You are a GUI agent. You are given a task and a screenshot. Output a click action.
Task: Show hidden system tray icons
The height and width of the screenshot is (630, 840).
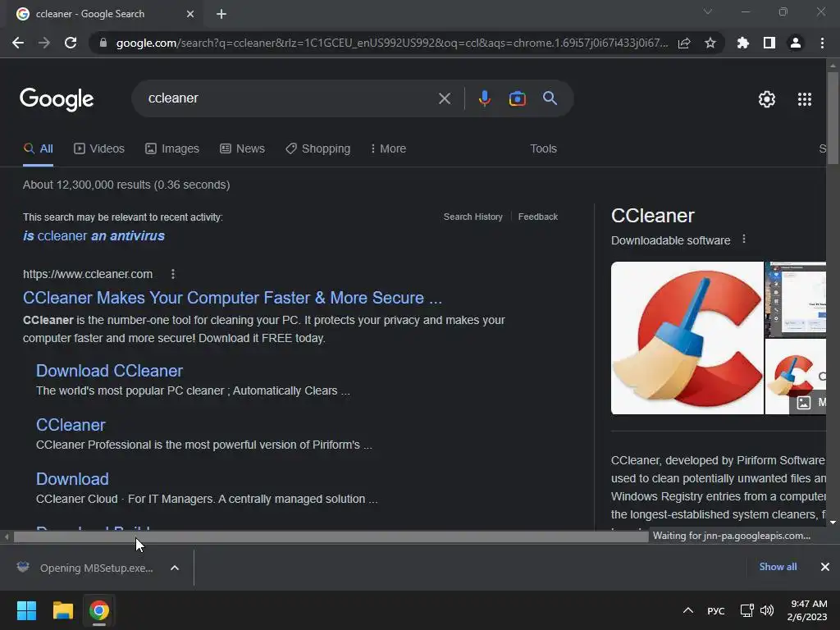(x=688, y=610)
